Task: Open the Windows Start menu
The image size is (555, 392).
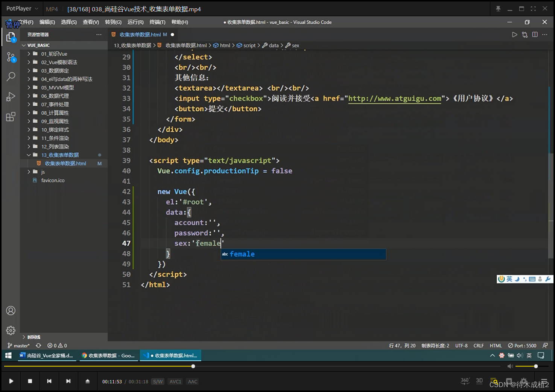Action: point(8,355)
